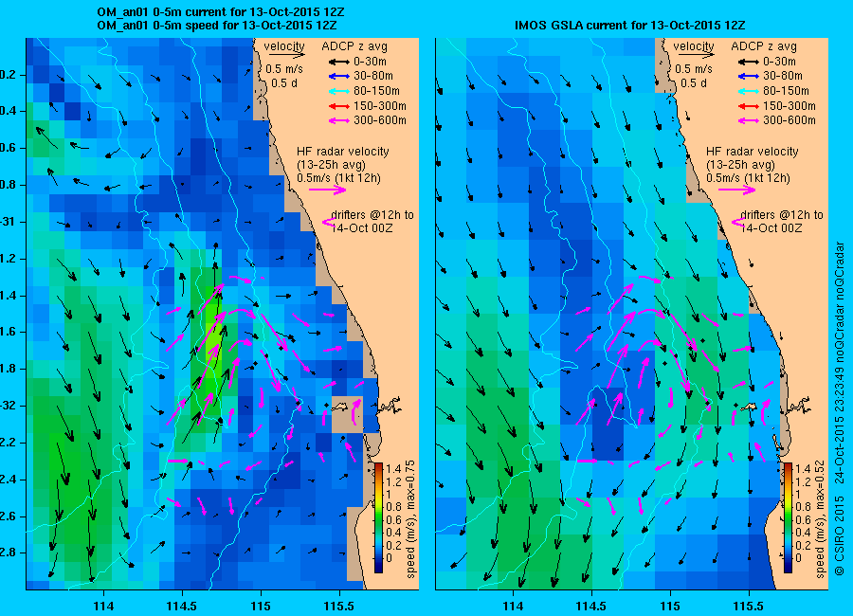Click longitude label 115.5 under OM_an01 map
Viewport: 853px width, 616px height.
339,607
